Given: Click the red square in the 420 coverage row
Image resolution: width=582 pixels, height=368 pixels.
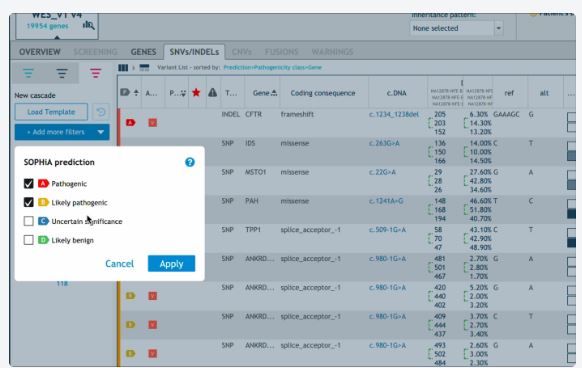Looking at the screenshot, I should 153,296.
